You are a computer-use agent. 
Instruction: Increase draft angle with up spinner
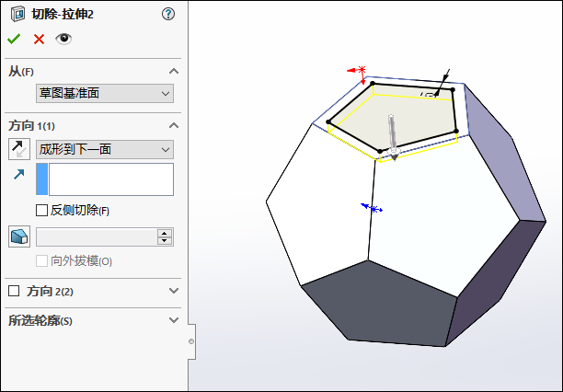point(165,233)
